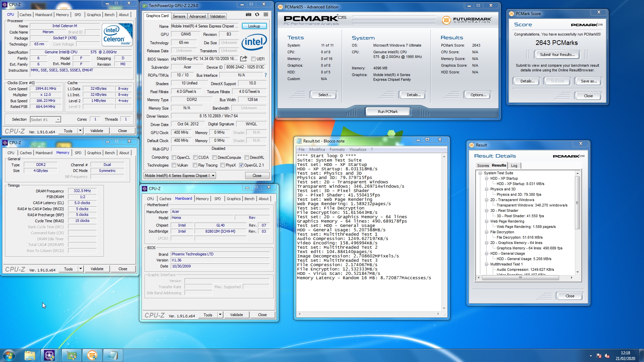Click the muted volume tray icon
644x362 pixels.
tap(607, 356)
